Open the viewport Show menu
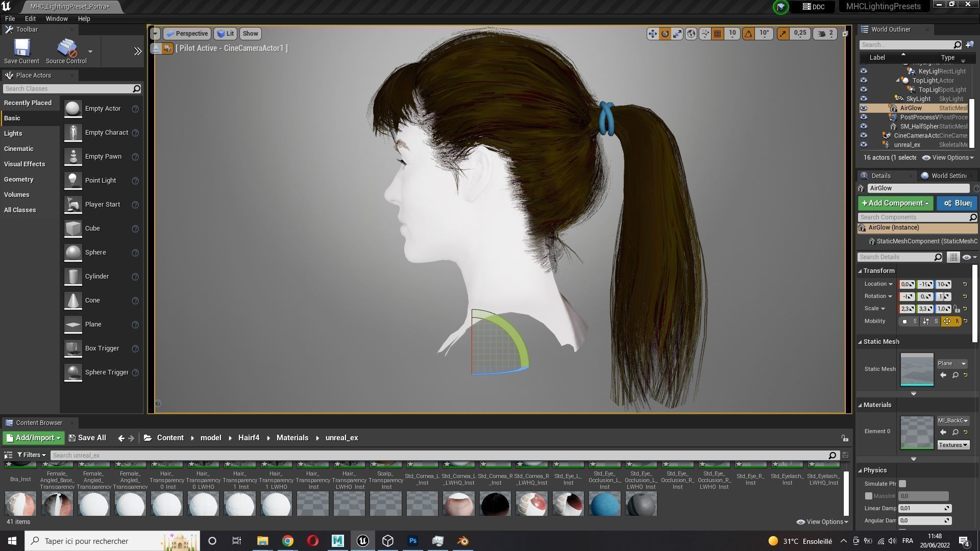The image size is (980, 551). click(x=250, y=34)
